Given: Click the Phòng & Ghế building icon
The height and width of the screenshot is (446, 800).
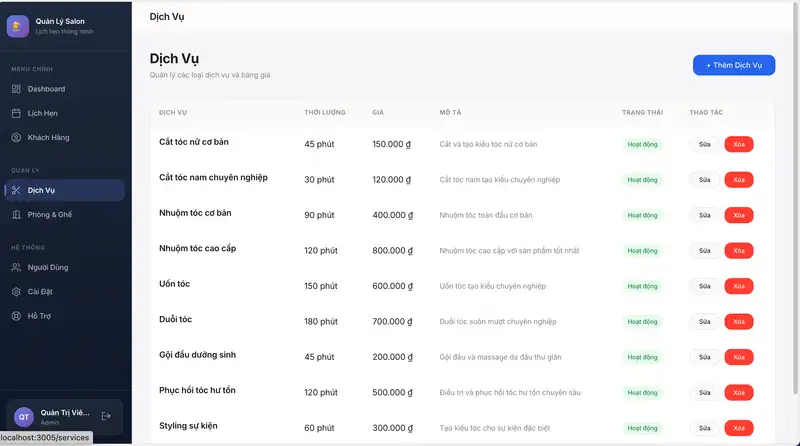Looking at the screenshot, I should (x=16, y=214).
